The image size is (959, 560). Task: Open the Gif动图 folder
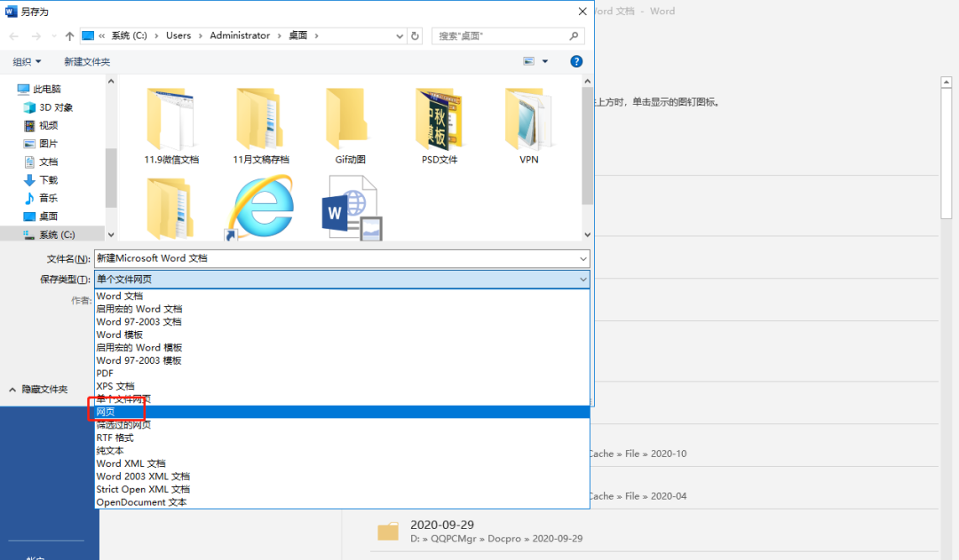[350, 120]
